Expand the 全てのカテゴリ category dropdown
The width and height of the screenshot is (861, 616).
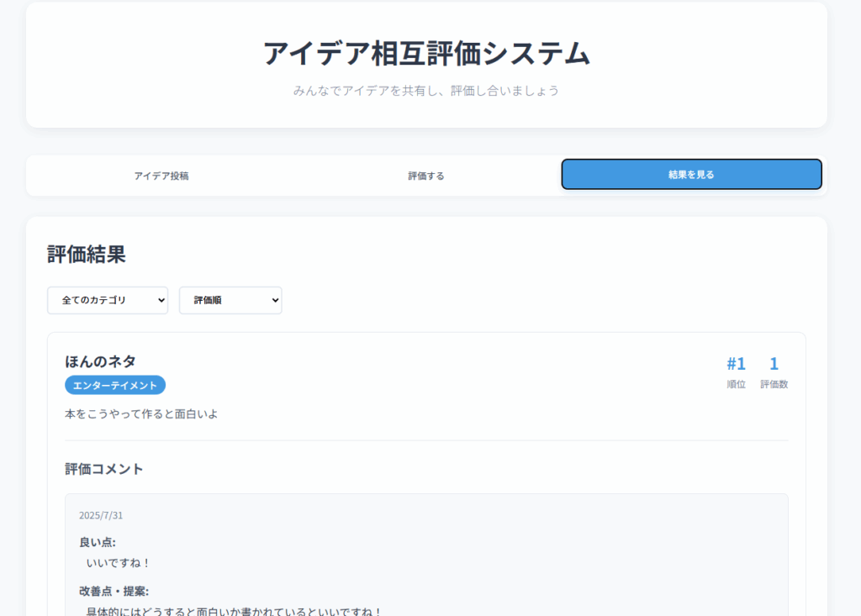coord(108,300)
